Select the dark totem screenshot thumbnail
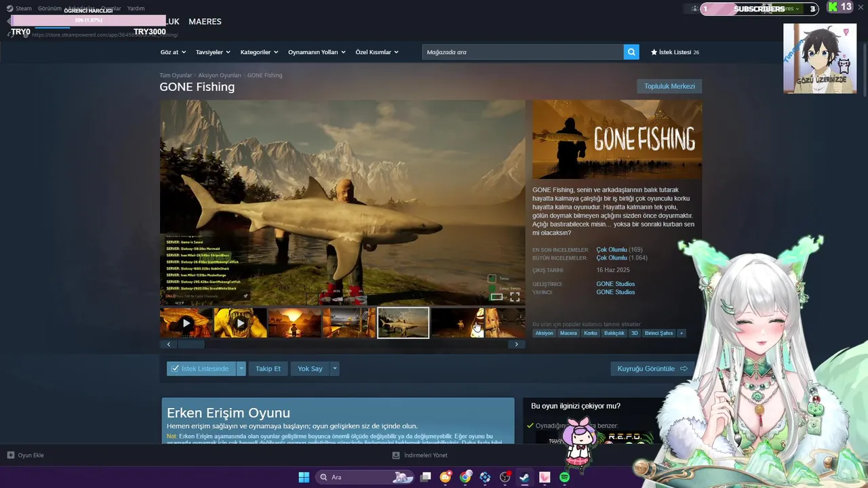 coord(458,323)
